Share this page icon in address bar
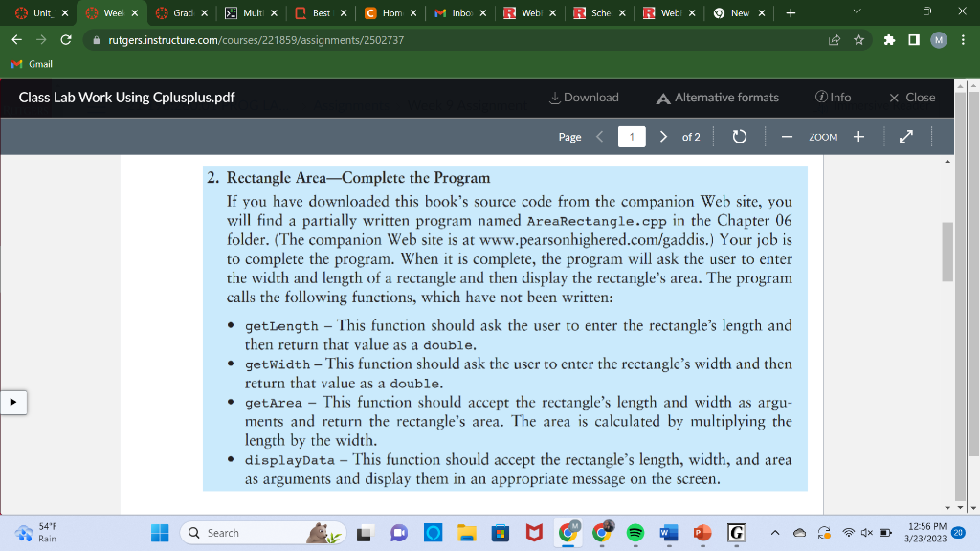The width and height of the screenshot is (980, 551). pos(835,40)
